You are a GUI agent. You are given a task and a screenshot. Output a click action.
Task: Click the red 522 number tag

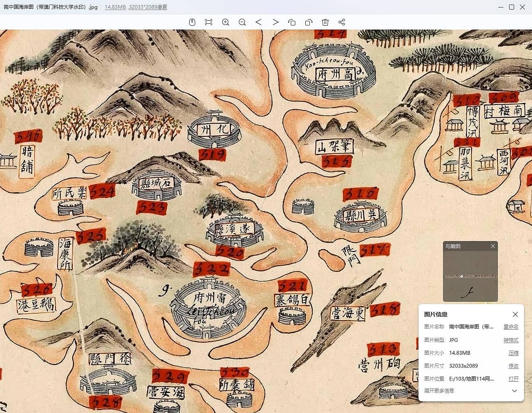point(212,269)
